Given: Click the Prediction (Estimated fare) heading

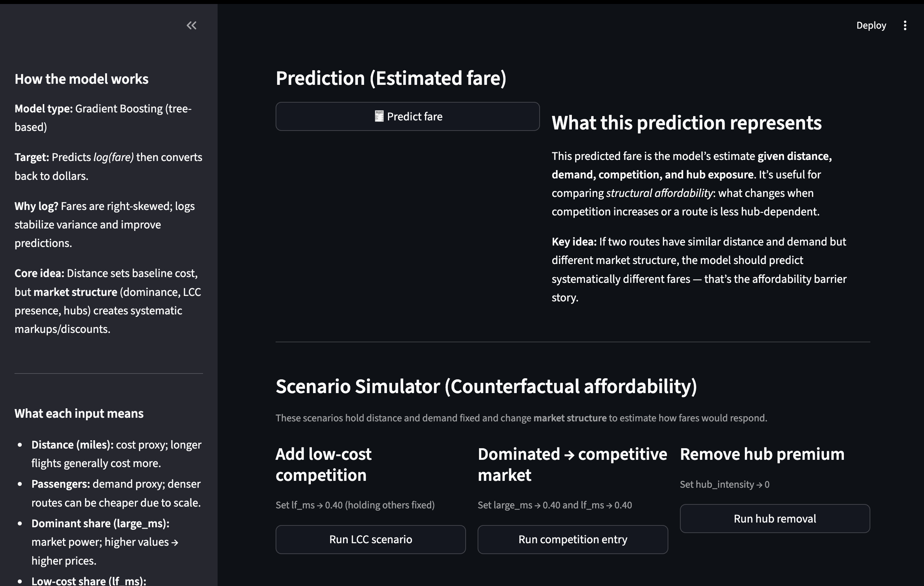Looking at the screenshot, I should pyautogui.click(x=391, y=78).
